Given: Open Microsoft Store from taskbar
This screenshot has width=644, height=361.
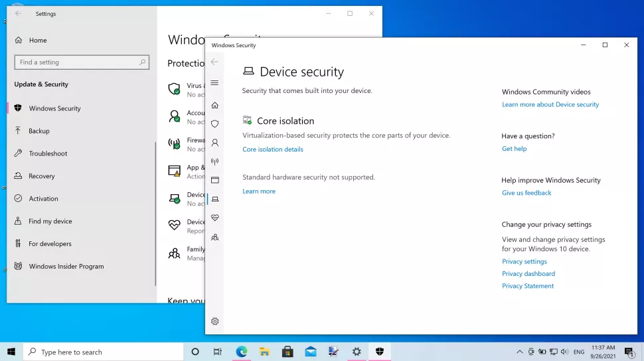Looking at the screenshot, I should pyautogui.click(x=287, y=352).
